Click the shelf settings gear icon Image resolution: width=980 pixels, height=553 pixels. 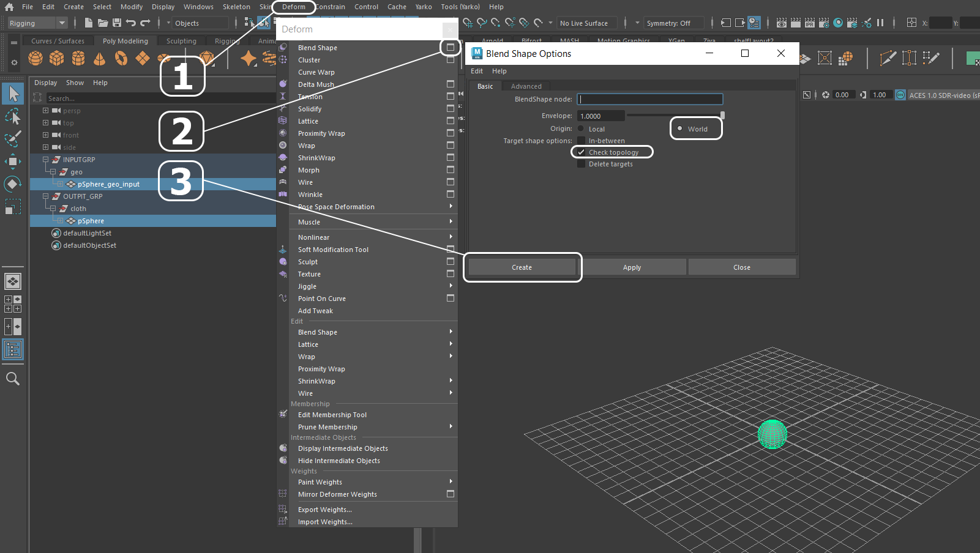[x=14, y=62]
